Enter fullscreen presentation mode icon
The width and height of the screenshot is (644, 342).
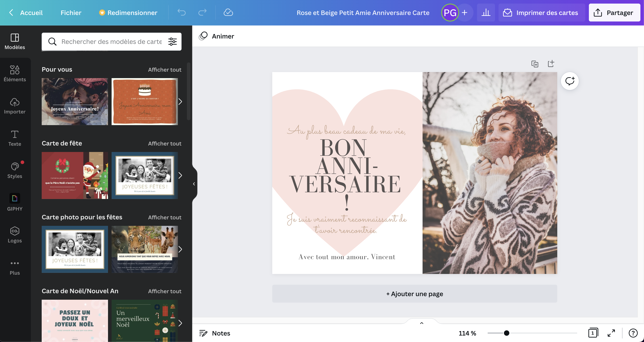coord(611,333)
